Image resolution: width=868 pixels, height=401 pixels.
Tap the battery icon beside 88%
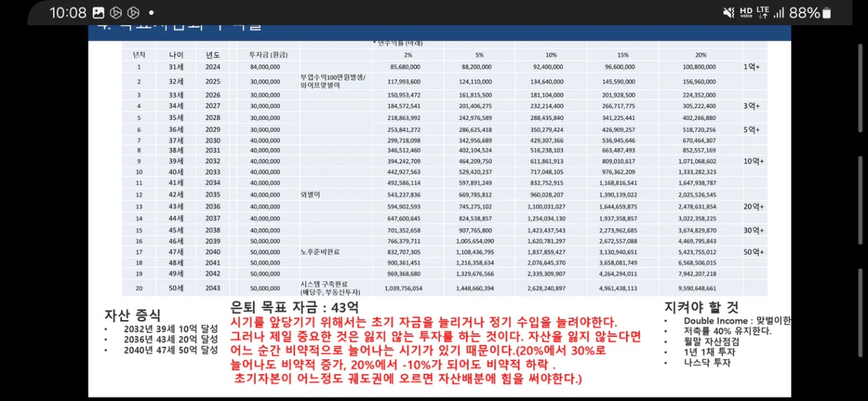(827, 13)
